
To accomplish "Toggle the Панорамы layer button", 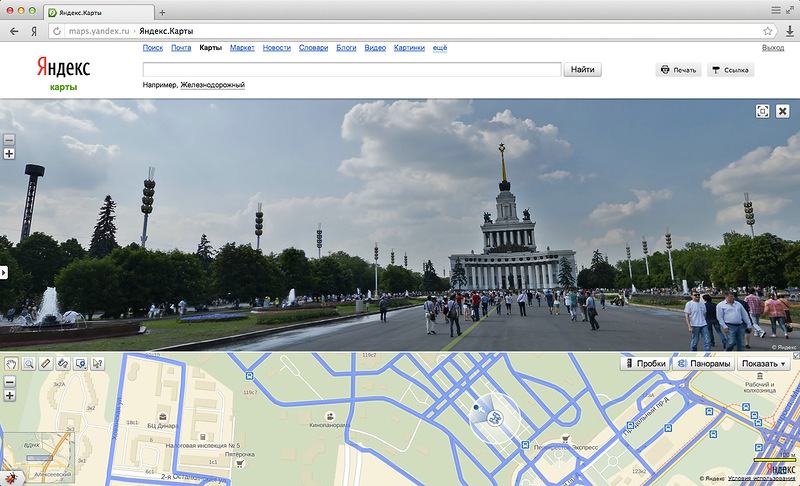I will pos(704,364).
